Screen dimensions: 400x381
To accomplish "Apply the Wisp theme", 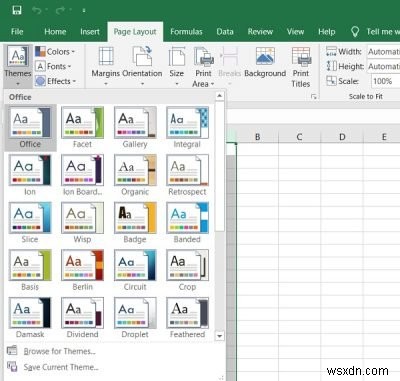I will coord(82,223).
